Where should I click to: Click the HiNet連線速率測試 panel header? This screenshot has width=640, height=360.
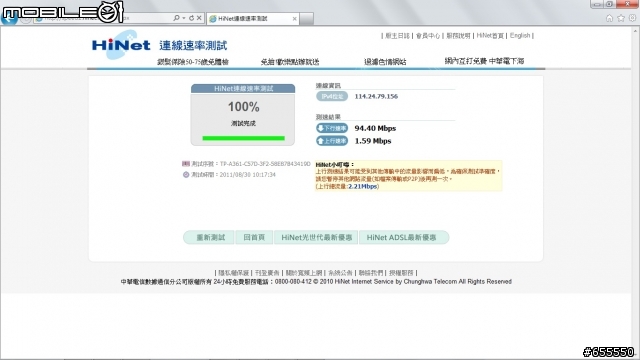click(x=243, y=89)
